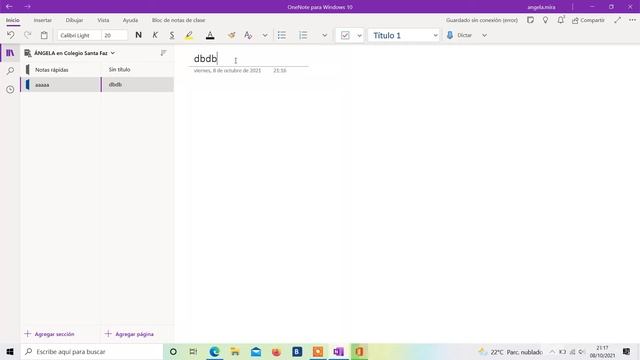Clear all formatting eraser icon
Viewport: 640px width, 360px height.
(248, 35)
